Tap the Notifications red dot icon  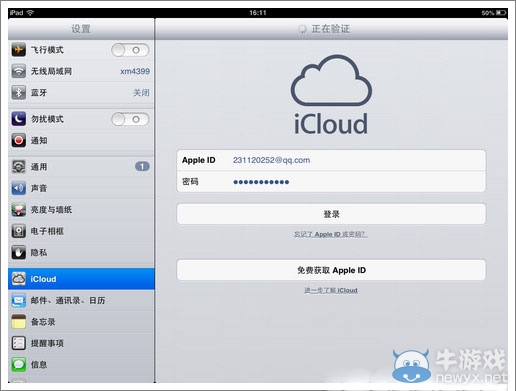[19, 140]
